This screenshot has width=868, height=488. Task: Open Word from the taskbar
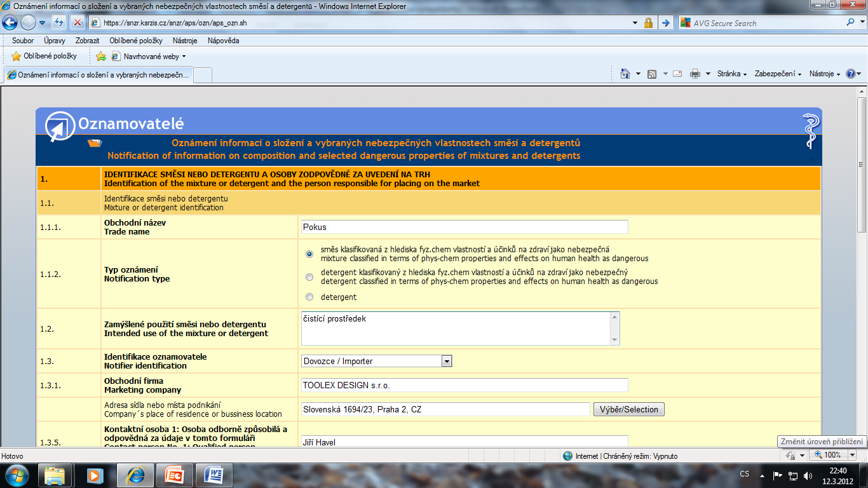pyautogui.click(x=214, y=475)
